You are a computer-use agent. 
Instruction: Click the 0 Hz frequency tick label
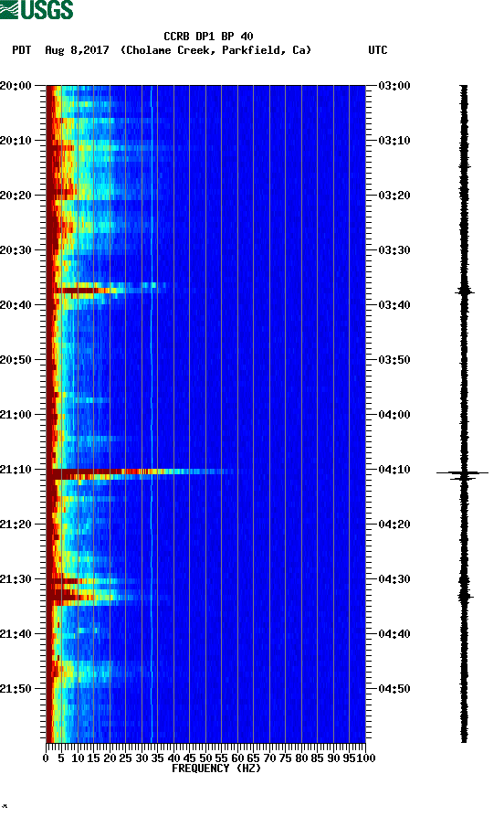point(46,758)
